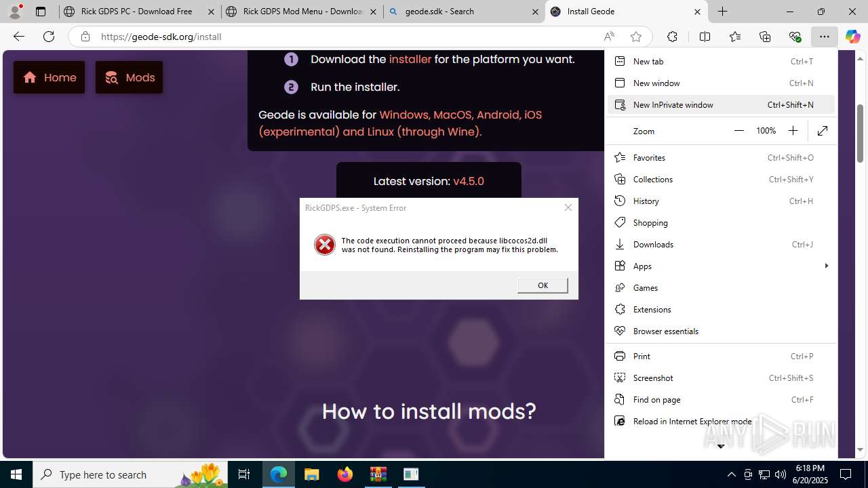Open WinRAR from the taskbar
The height and width of the screenshot is (488, 868).
(x=378, y=474)
